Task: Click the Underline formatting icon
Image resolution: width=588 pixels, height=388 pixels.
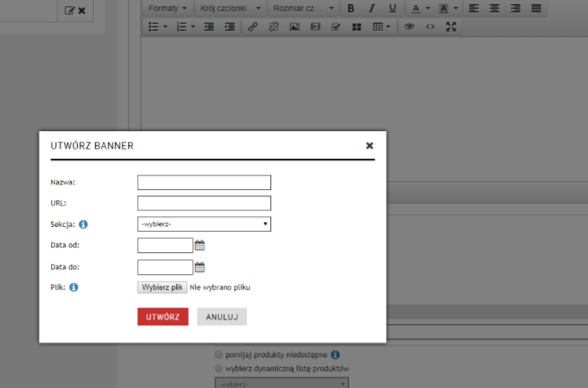Action: click(391, 8)
